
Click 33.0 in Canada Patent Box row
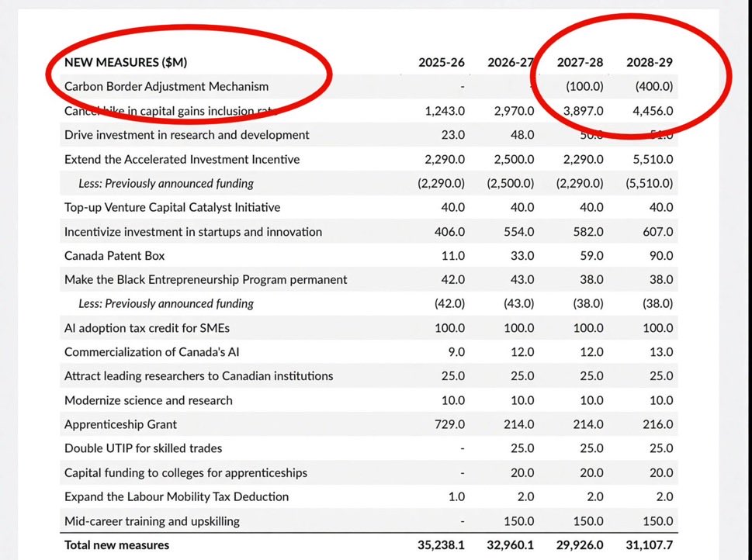[x=522, y=255]
